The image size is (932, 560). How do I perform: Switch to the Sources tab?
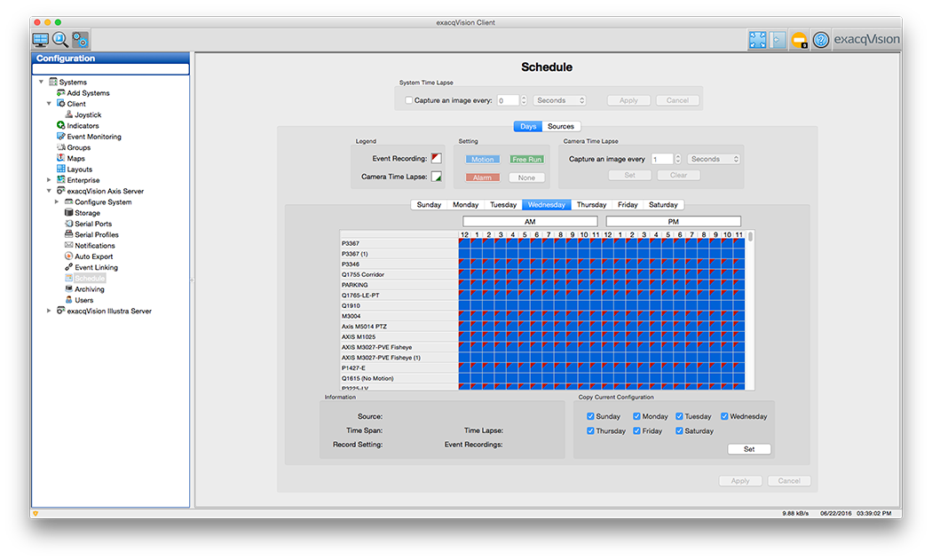[560, 126]
